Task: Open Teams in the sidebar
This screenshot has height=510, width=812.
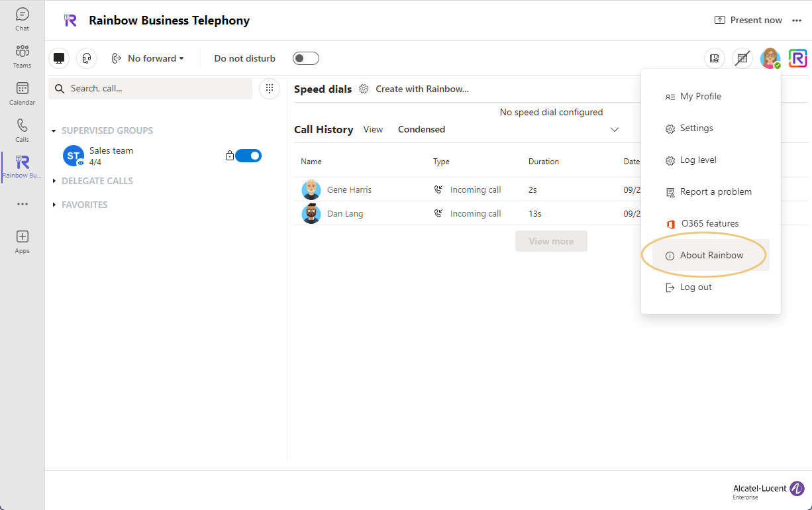Action: tap(22, 56)
